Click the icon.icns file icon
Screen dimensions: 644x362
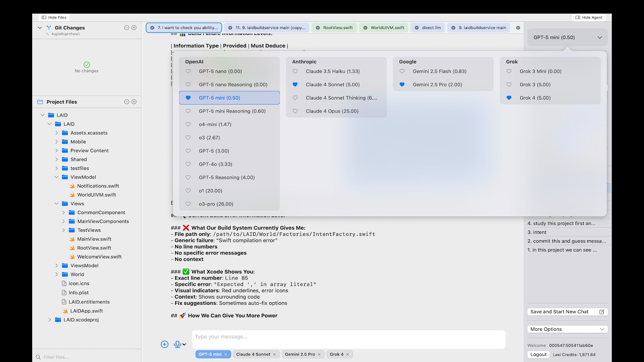64,284
